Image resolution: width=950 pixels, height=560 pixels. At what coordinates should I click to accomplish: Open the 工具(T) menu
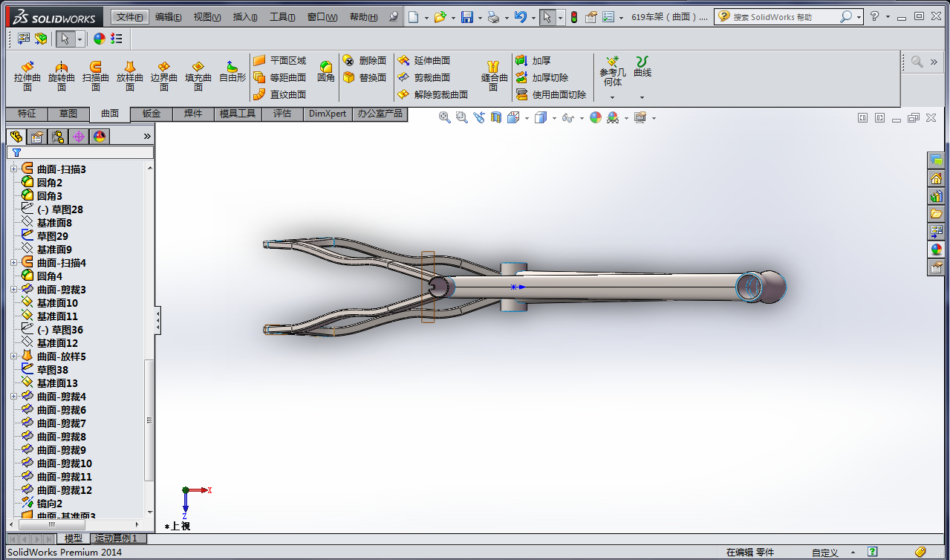(282, 17)
